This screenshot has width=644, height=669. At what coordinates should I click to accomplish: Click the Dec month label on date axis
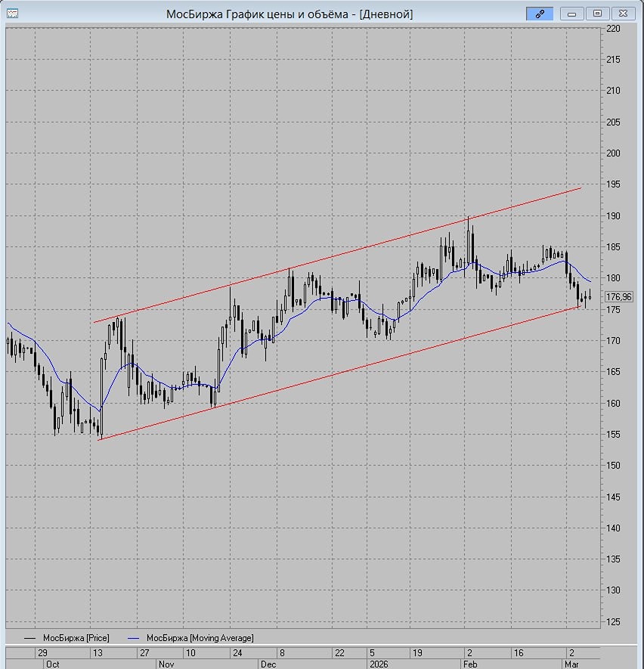(268, 664)
